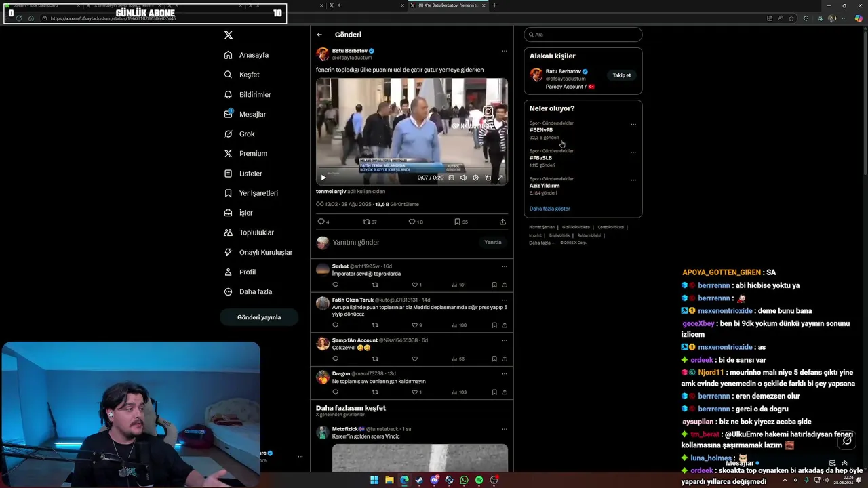This screenshot has width=868, height=488.
Task: Share the main post
Action: tap(502, 222)
